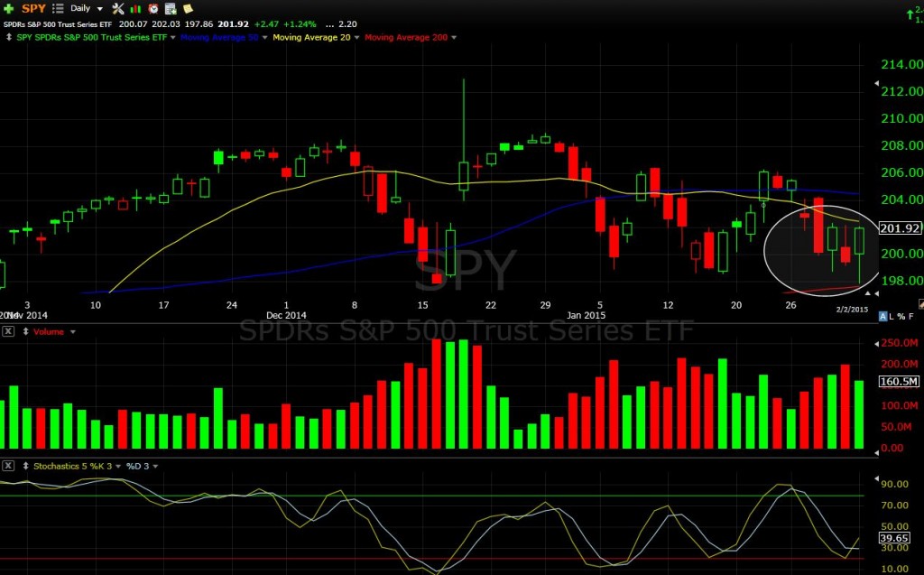Expand the %D 3 dropdown arrow

(155, 467)
